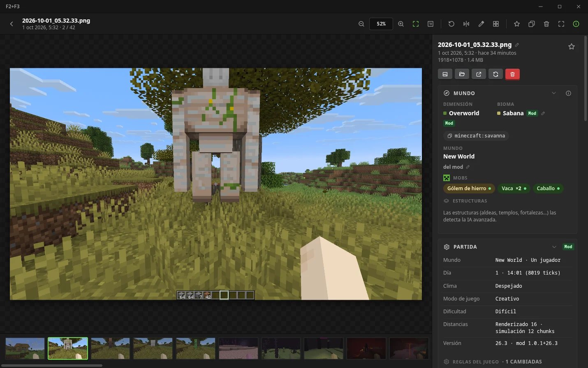Refresh metadata with the sync button
Screen dimensions: 588x368
point(495,74)
